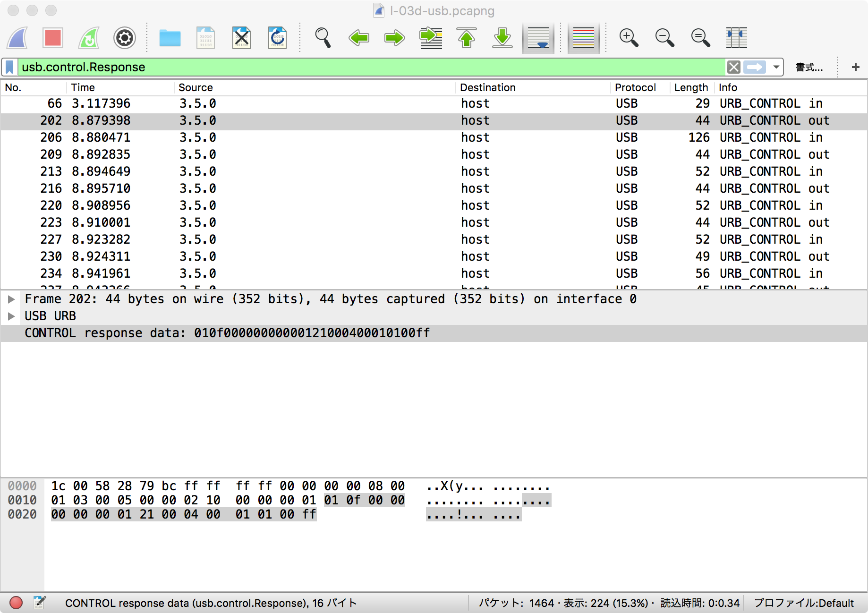The width and height of the screenshot is (868, 613).
Task: Select packet 230 with length 49
Action: 434,256
